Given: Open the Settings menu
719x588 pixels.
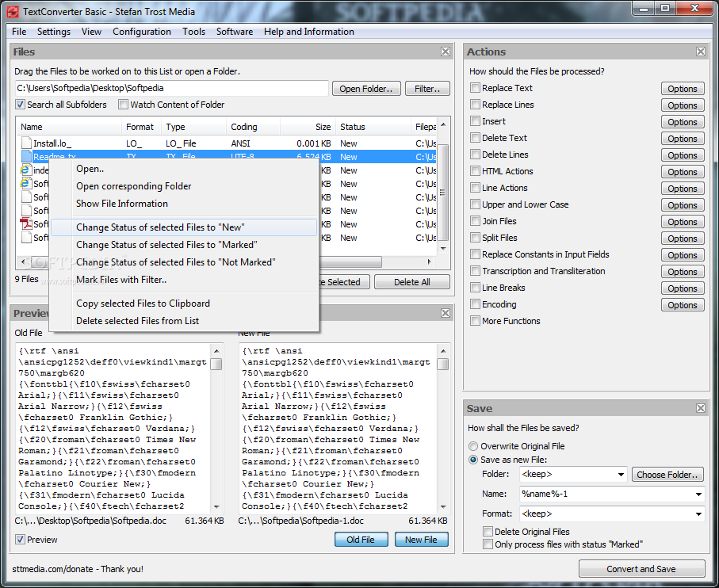Looking at the screenshot, I should [54, 32].
